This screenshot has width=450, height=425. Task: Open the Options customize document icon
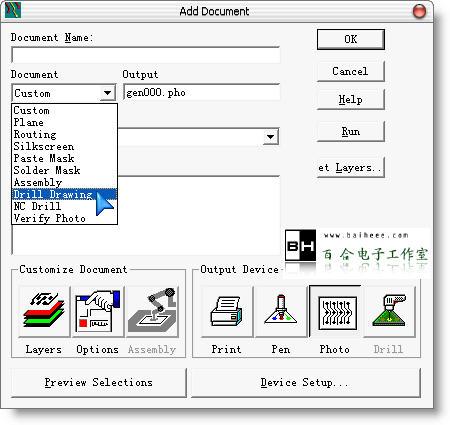point(98,311)
